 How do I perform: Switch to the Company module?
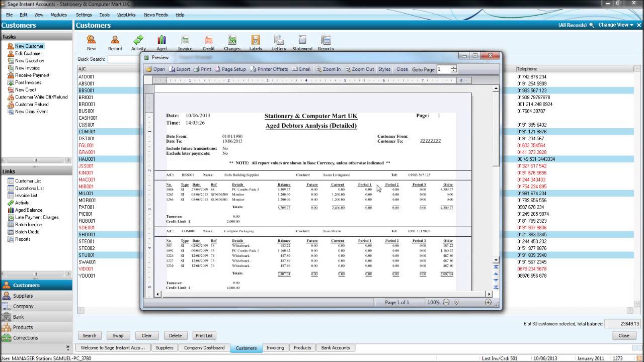[36, 306]
